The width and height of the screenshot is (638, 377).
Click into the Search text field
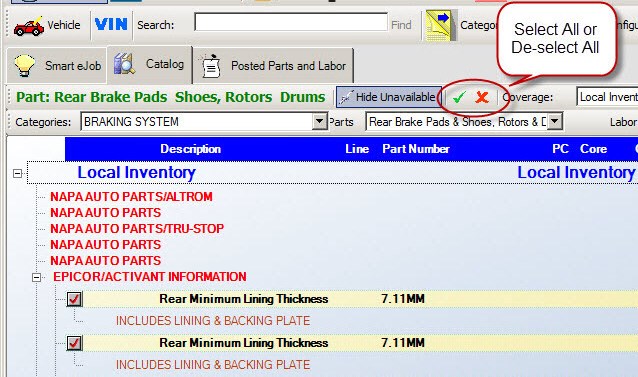(x=291, y=22)
